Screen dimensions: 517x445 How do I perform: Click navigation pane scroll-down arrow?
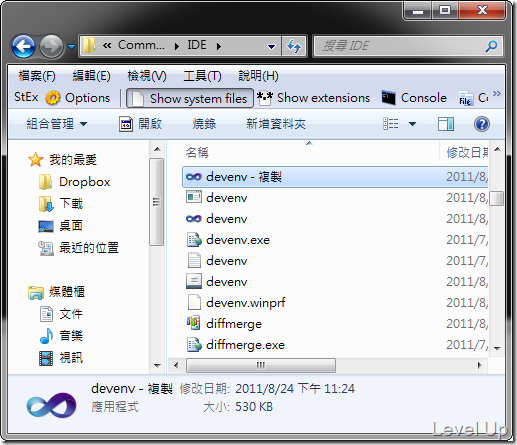click(157, 366)
